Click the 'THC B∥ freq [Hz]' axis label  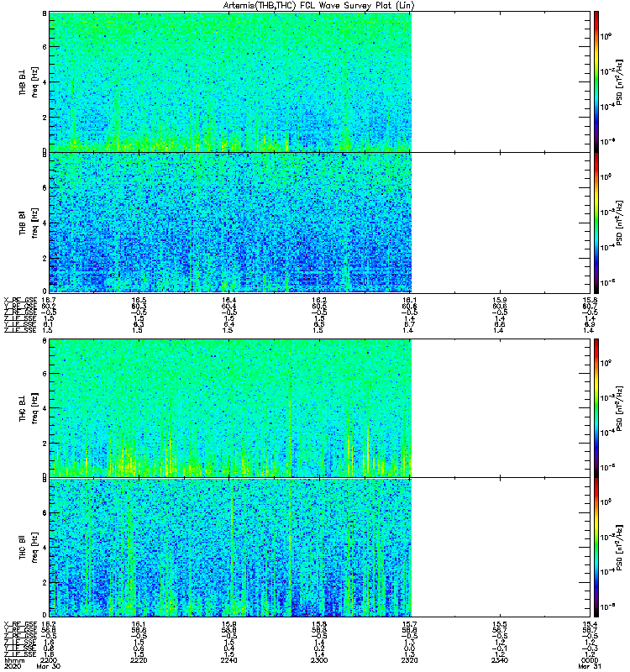(x=29, y=548)
